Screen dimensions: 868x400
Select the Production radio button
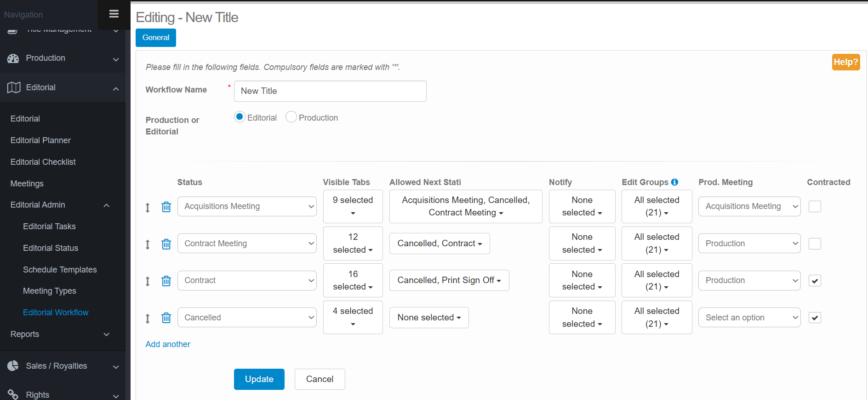pos(291,117)
